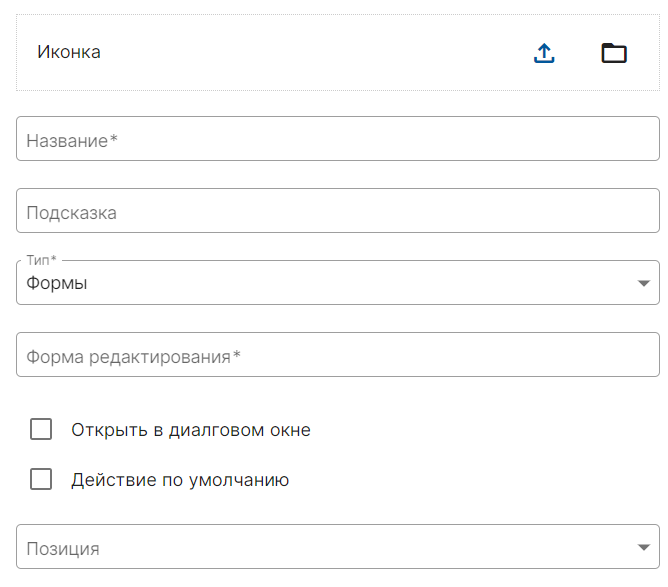The image size is (668, 587).
Task: Expand the Позиция dropdown
Action: [x=338, y=547]
